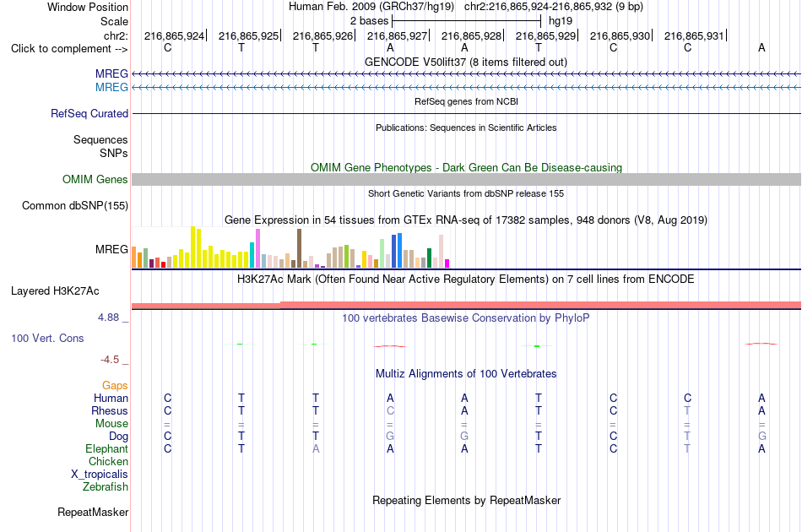
Task: Click the GTEx 'Gene Expression in 54 tissues' title
Action: [x=466, y=220]
